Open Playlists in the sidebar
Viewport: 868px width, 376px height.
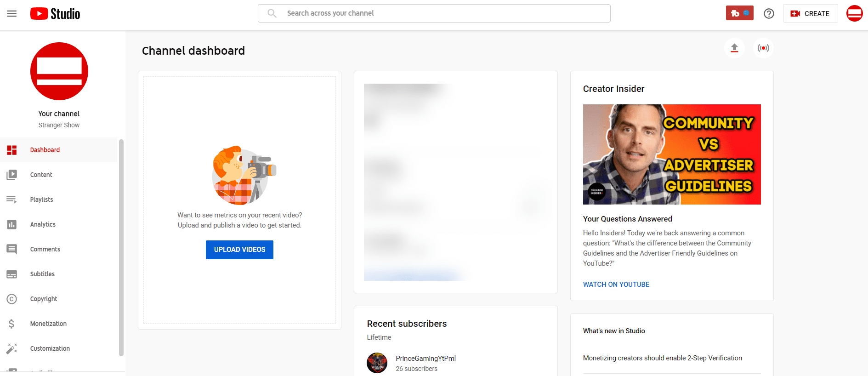(41, 199)
